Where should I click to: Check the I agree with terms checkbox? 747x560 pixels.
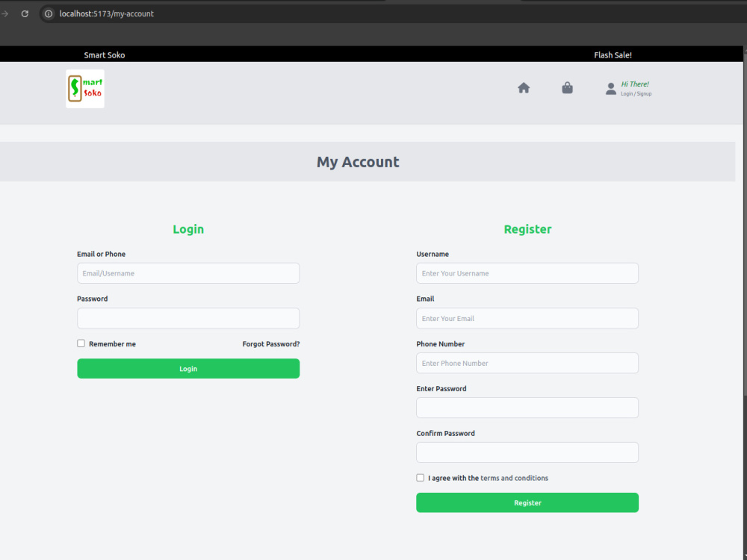[420, 478]
